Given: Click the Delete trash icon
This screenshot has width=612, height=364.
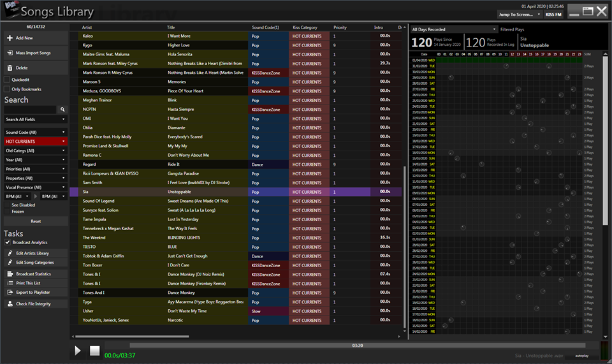Looking at the screenshot, I should [x=10, y=68].
